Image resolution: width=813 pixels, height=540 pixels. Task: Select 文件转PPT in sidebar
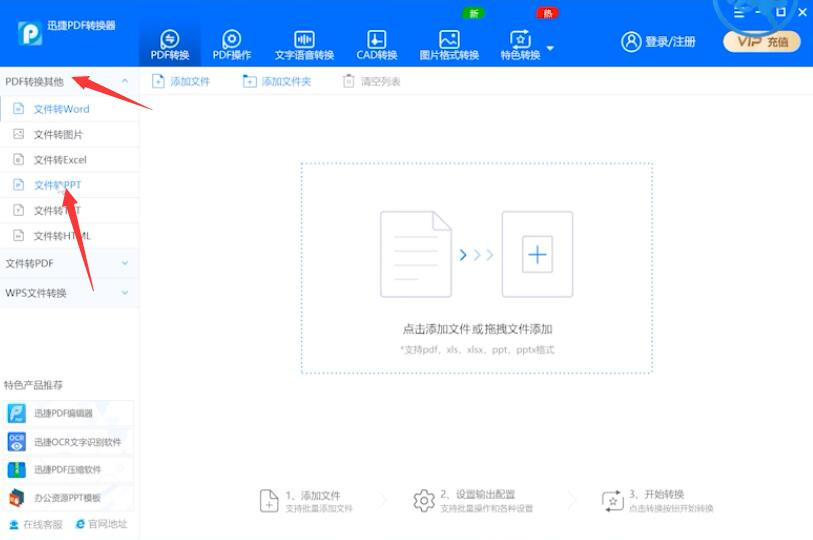click(x=69, y=185)
